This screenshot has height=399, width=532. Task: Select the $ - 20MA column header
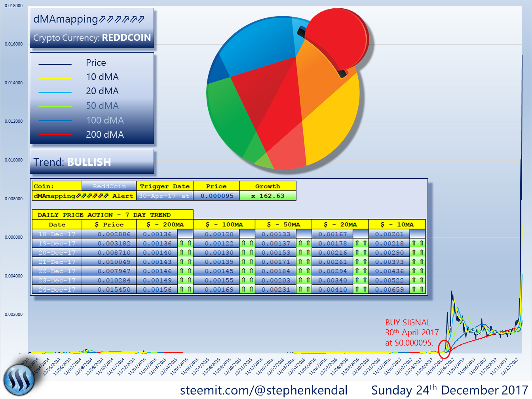pos(340,224)
